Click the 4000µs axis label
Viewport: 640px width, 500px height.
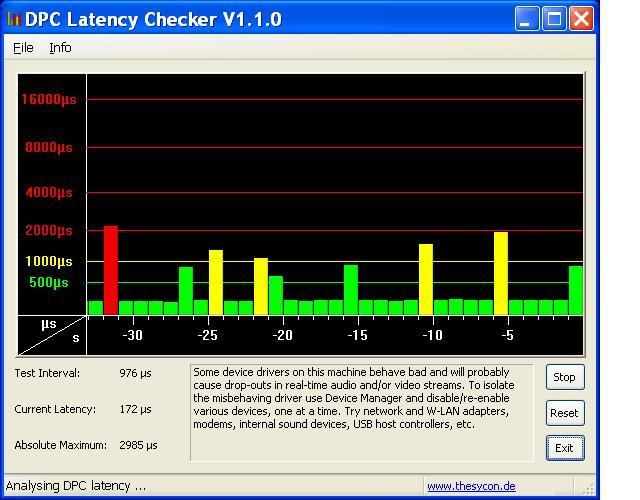[x=49, y=192]
